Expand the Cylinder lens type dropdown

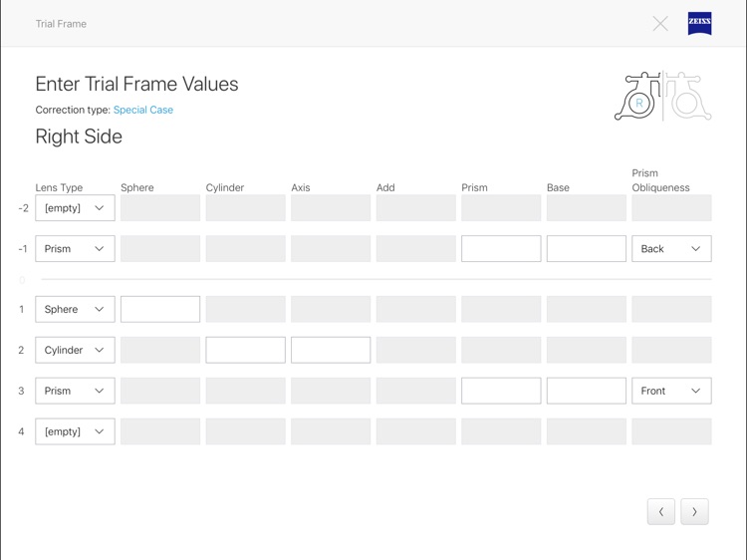pos(75,350)
